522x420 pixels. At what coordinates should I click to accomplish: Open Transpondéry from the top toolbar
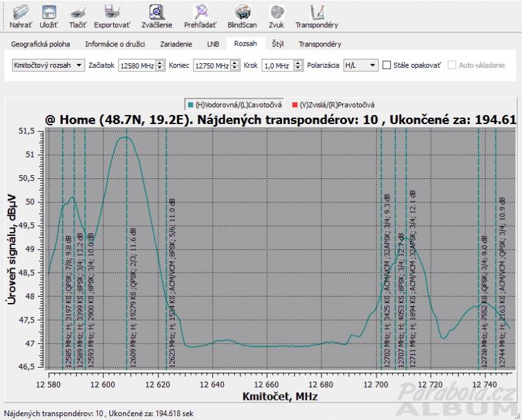(x=316, y=16)
